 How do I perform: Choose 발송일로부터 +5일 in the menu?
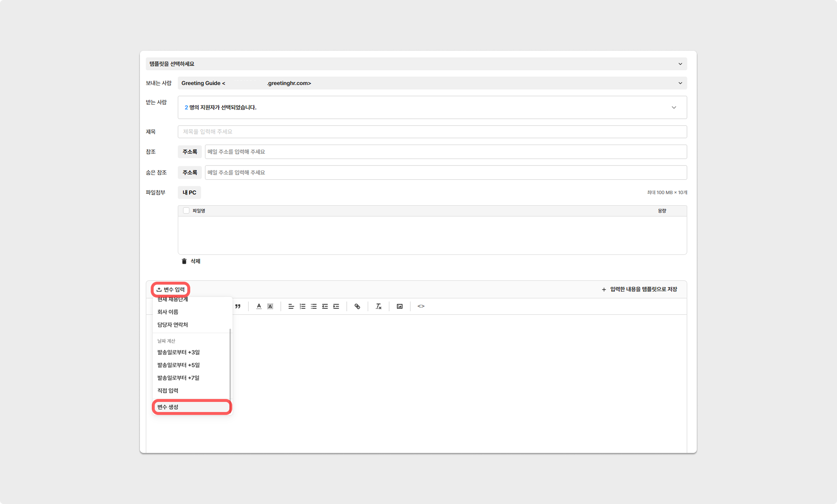[178, 365]
